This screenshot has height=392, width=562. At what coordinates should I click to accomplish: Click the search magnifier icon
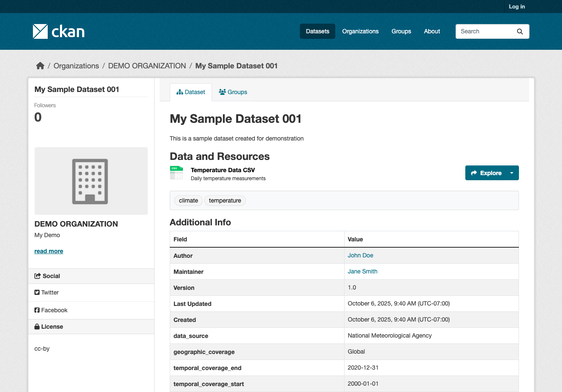point(520,31)
